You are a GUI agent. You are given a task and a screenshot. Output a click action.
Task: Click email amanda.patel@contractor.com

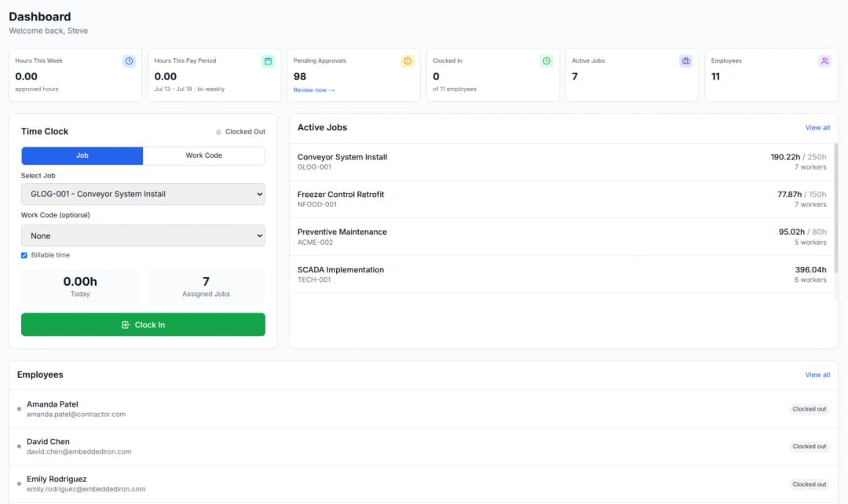[76, 415]
